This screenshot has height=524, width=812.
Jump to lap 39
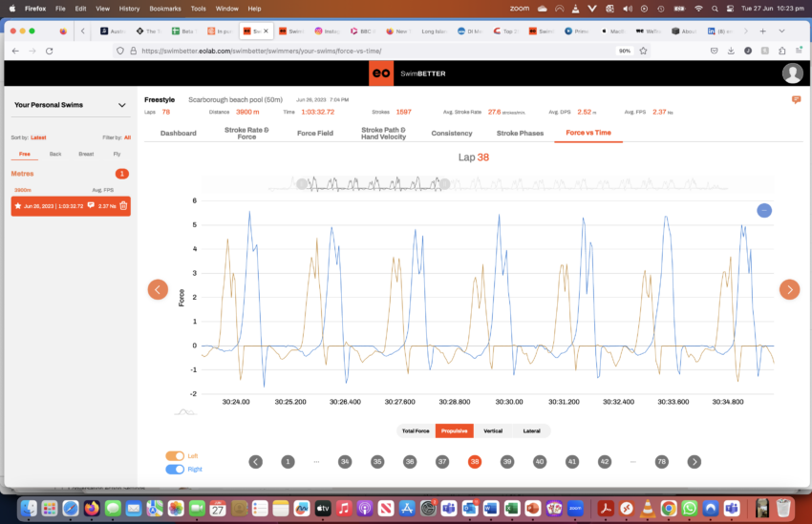point(507,461)
